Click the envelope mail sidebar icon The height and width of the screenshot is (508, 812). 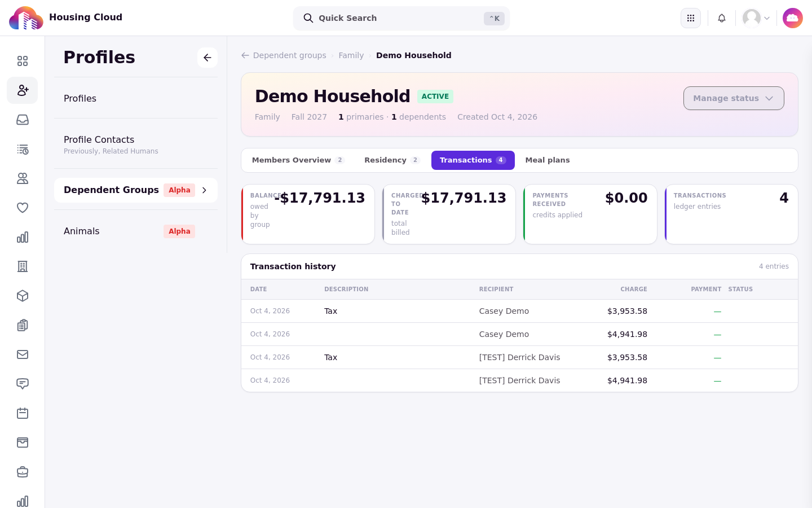click(x=23, y=354)
